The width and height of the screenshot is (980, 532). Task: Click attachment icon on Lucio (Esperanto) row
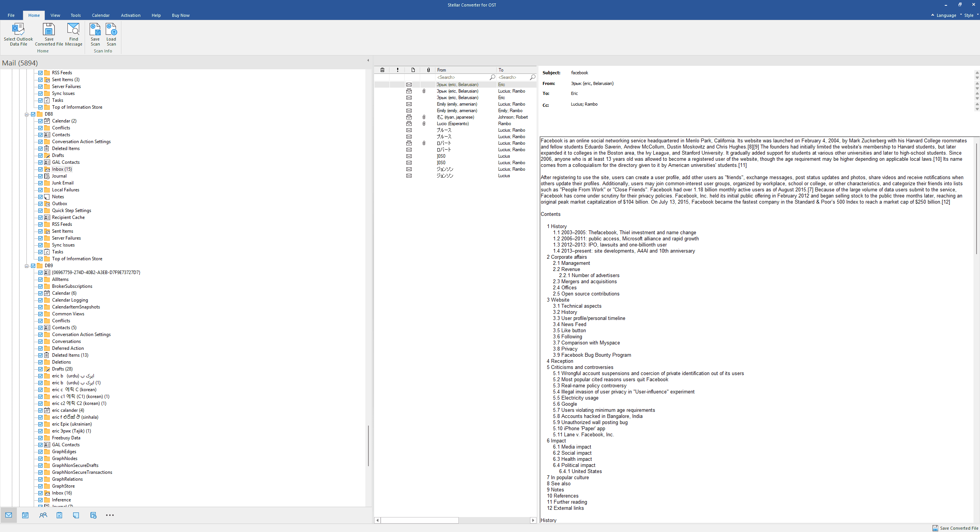pos(424,124)
